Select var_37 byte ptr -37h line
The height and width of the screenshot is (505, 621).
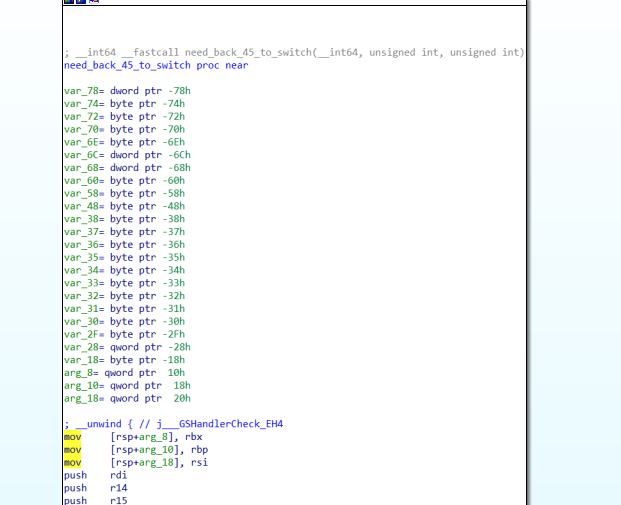pos(124,232)
